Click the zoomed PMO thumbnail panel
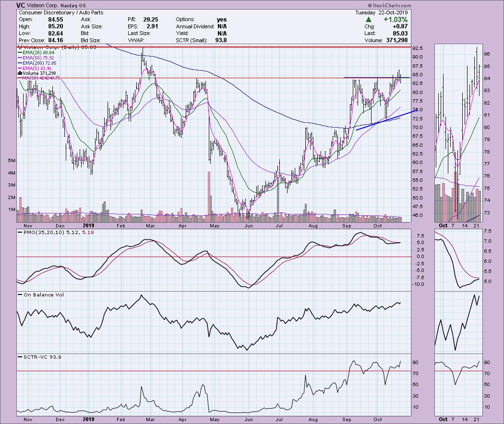Image resolution: width=504 pixels, height=424 pixels. click(459, 260)
